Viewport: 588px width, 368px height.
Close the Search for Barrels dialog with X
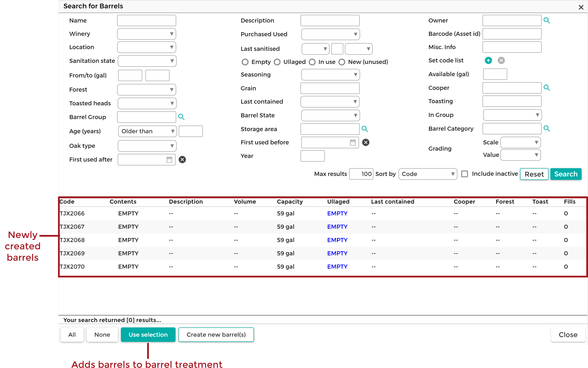click(581, 7)
